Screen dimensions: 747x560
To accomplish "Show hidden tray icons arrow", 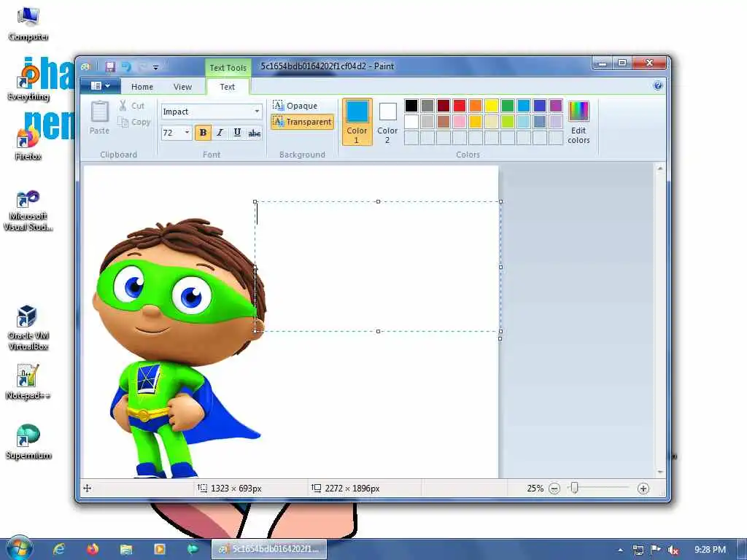I will point(620,550).
